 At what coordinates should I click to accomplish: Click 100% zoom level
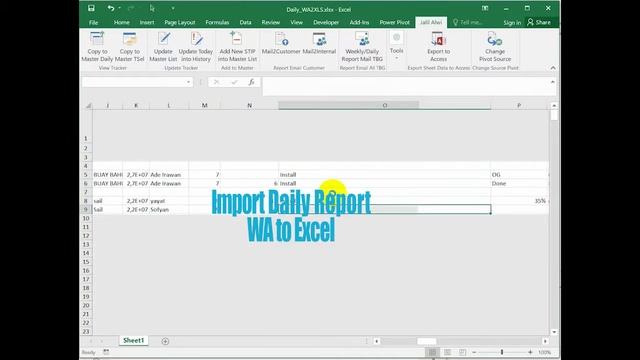coord(544,352)
